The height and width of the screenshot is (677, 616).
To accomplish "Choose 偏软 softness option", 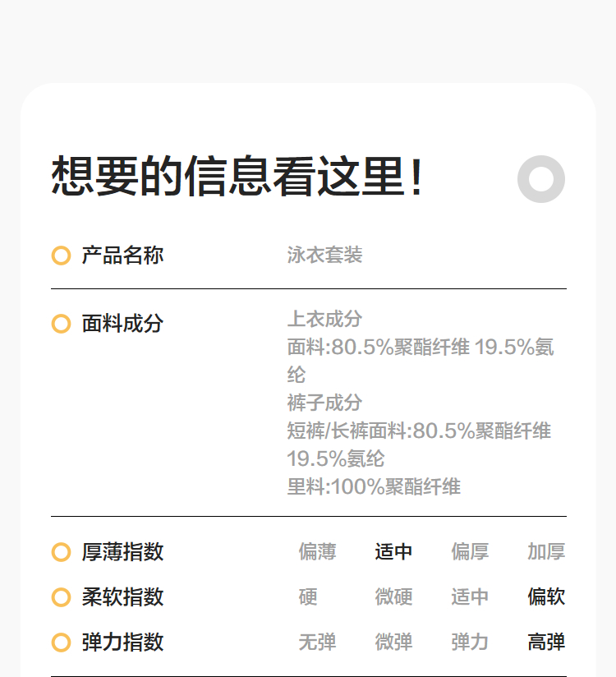I will tap(546, 597).
